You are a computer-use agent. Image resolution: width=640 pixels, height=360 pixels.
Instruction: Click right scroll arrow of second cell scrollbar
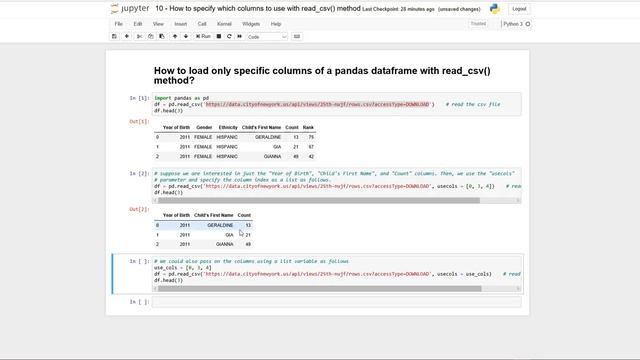point(518,200)
